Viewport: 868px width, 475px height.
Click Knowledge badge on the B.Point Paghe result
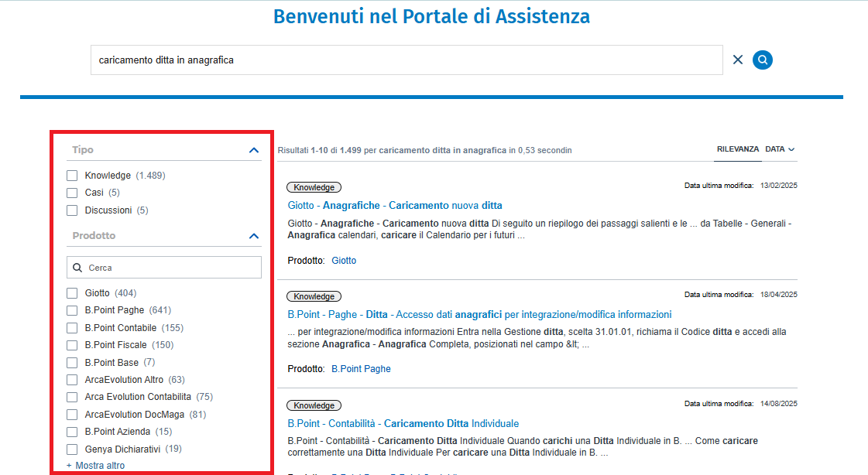click(314, 296)
